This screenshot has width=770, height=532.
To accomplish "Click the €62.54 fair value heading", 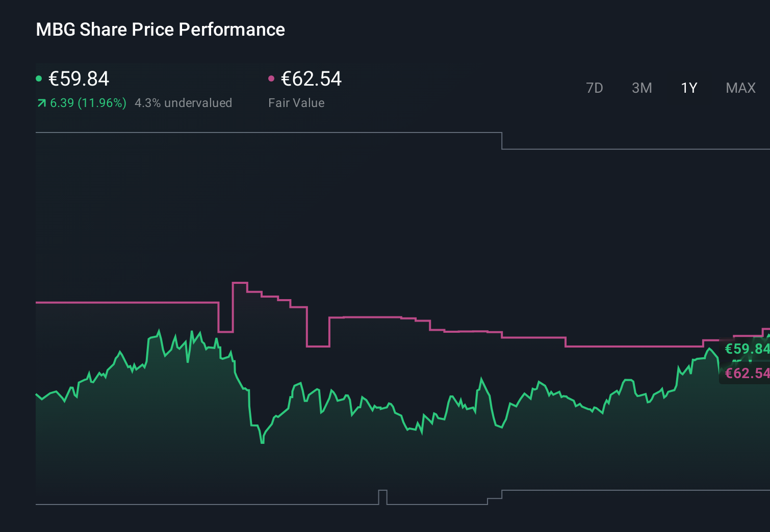I will click(311, 79).
